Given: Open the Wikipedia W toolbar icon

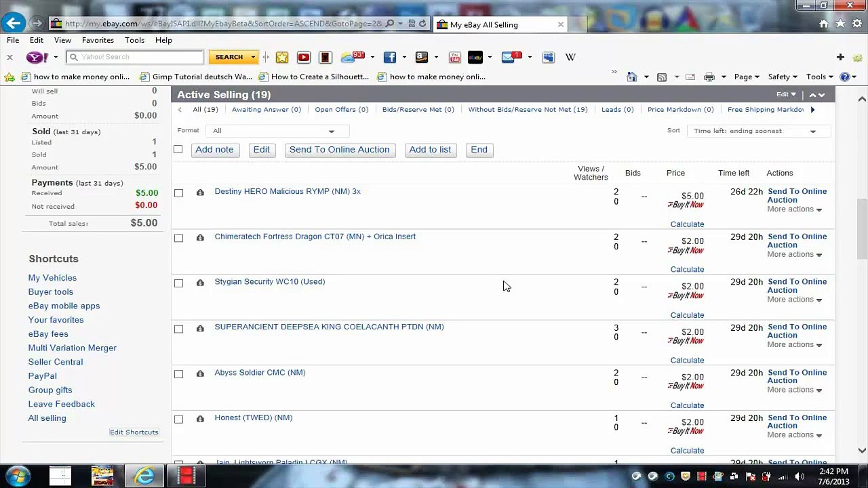Looking at the screenshot, I should (570, 58).
